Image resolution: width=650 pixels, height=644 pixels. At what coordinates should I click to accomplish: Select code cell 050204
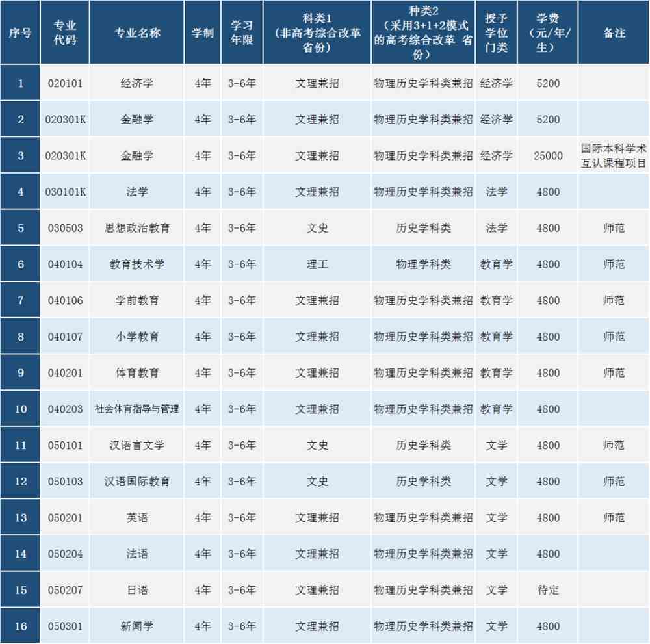[64, 554]
